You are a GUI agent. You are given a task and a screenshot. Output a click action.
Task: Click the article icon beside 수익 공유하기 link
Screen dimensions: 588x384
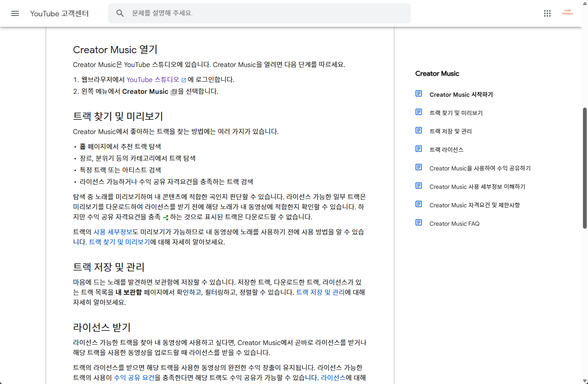(x=419, y=168)
